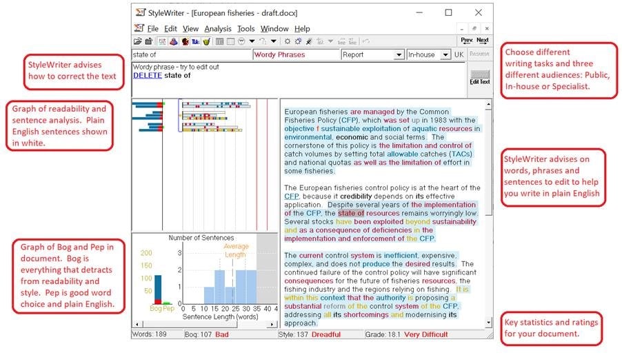The width and height of the screenshot is (622, 364).
Task: Restore the inner document window
Action: (x=474, y=28)
